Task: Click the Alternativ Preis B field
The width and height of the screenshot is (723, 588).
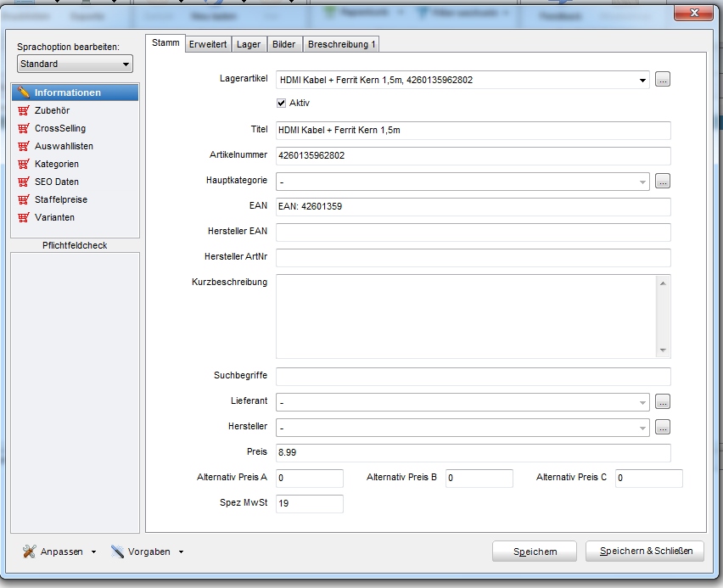Action: (479, 479)
